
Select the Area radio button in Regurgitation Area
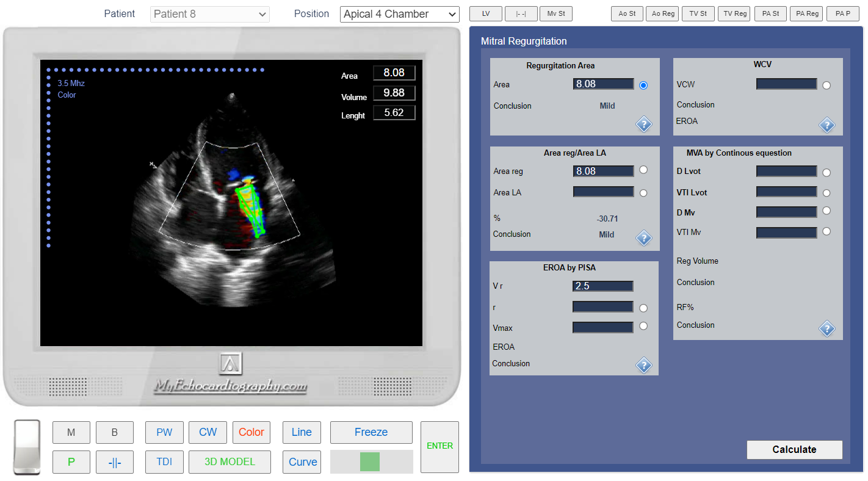point(643,85)
